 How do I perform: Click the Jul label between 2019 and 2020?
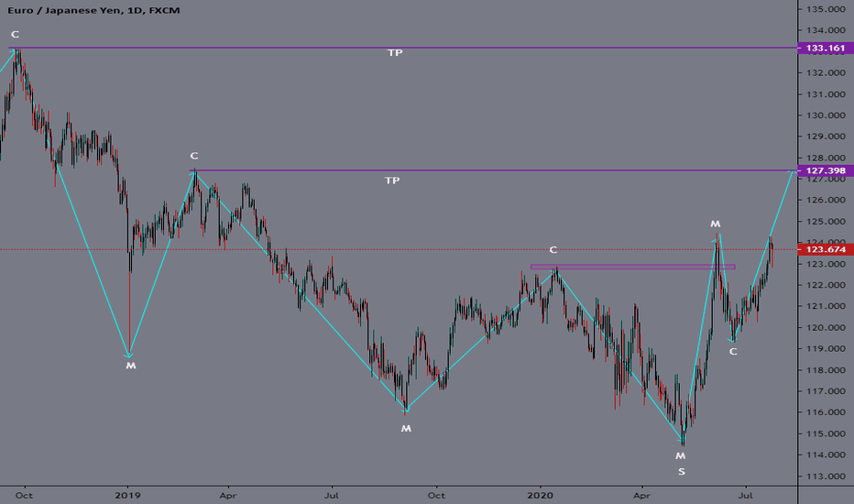point(331,496)
